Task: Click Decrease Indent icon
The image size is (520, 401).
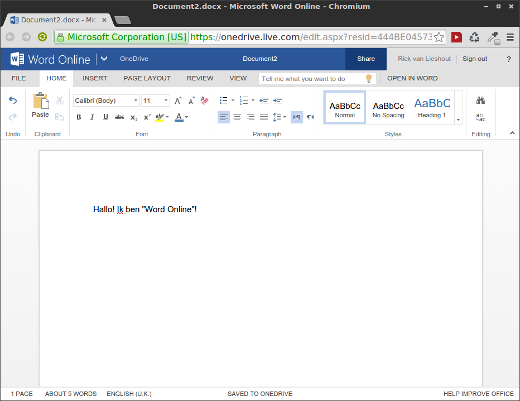Action: point(264,100)
